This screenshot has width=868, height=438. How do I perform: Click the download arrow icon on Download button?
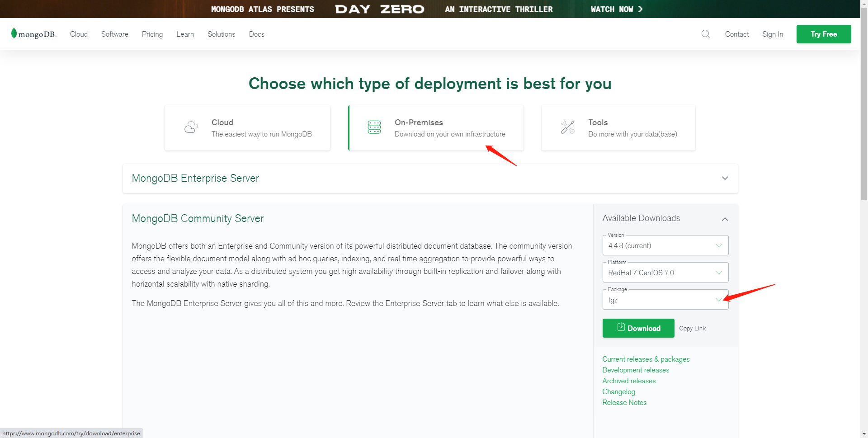click(621, 327)
